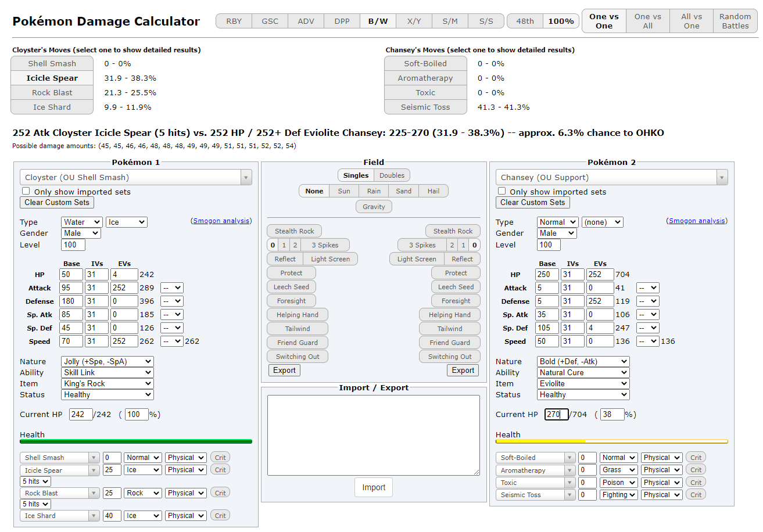Click Clear Custom Sets under Pokémon 2

[x=533, y=202]
